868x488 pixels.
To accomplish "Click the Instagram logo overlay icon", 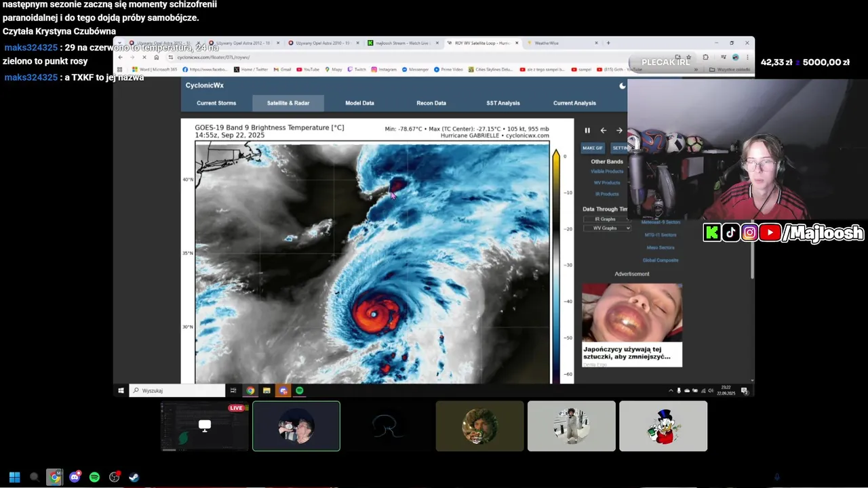I will click(x=750, y=233).
